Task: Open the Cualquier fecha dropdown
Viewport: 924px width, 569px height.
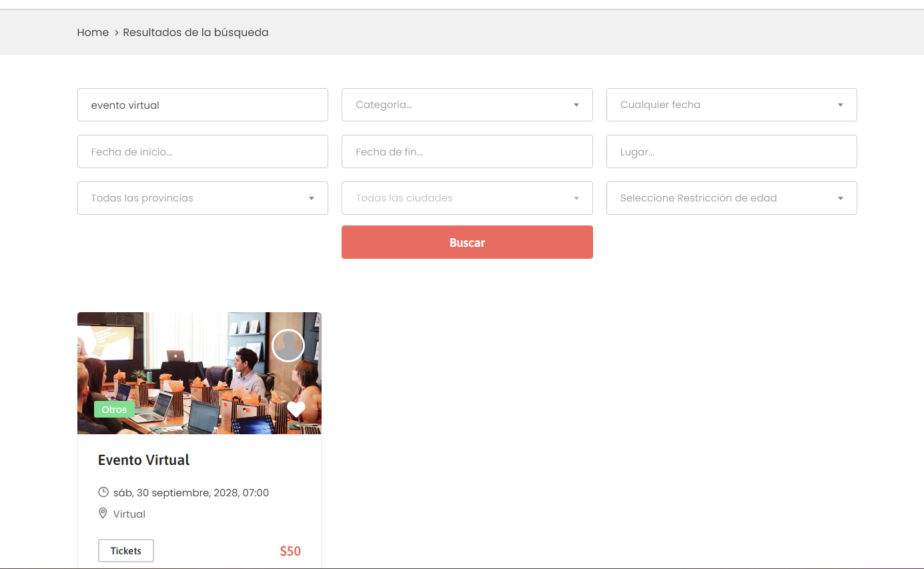Action: tap(731, 105)
